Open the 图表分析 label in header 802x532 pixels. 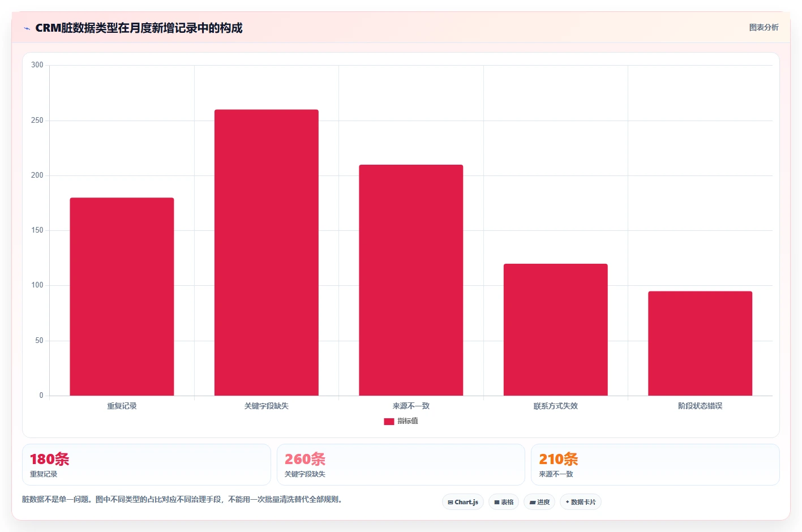[764, 27]
